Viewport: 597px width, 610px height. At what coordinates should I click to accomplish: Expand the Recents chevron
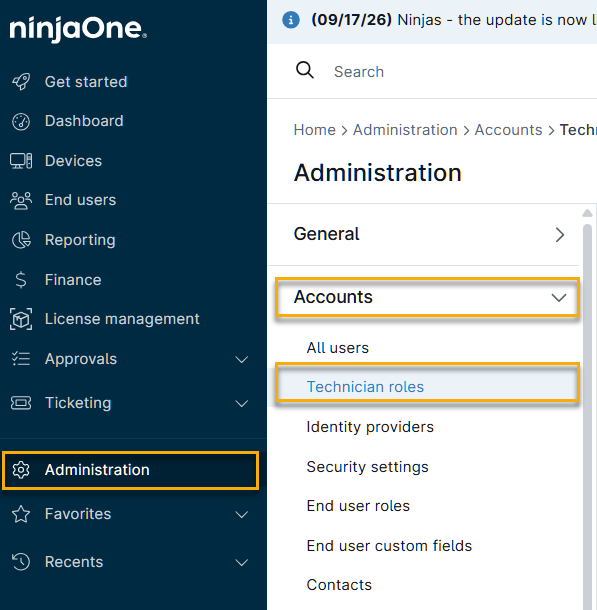point(242,563)
